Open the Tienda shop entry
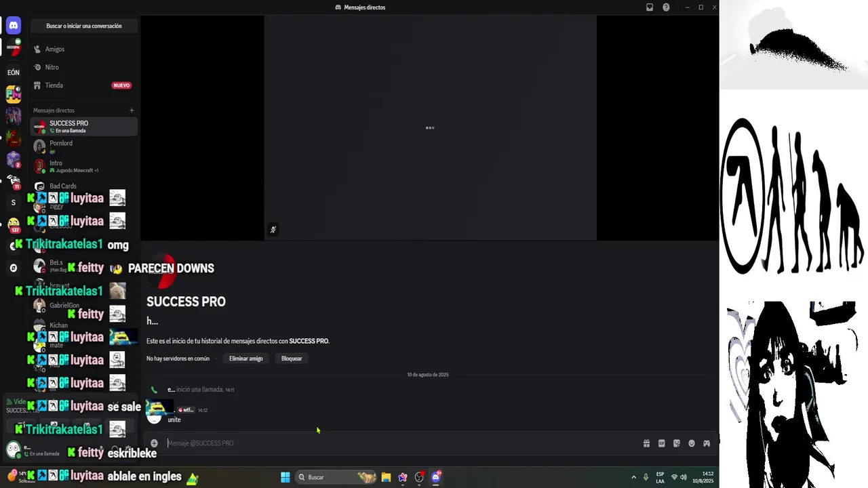The width and height of the screenshot is (868, 488). (x=84, y=85)
